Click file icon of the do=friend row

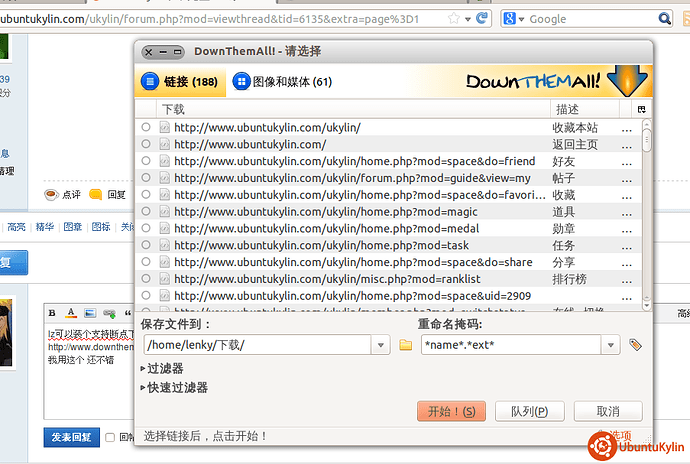(165, 161)
